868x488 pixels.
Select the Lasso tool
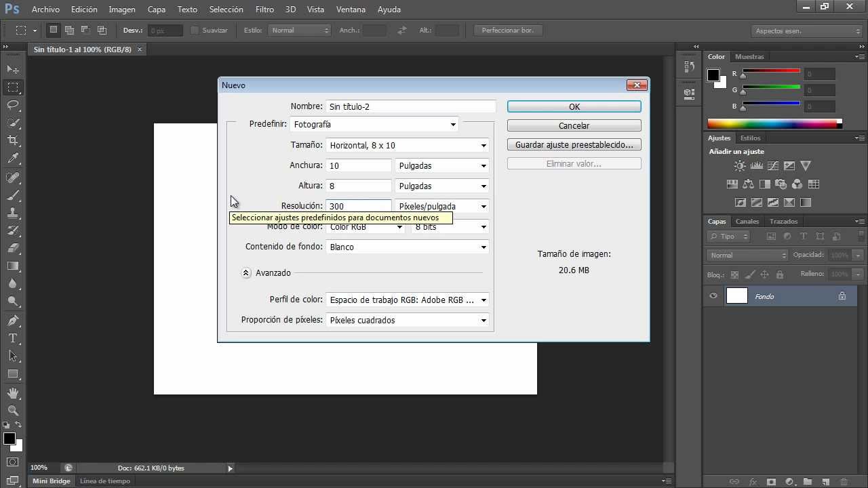pos(13,105)
